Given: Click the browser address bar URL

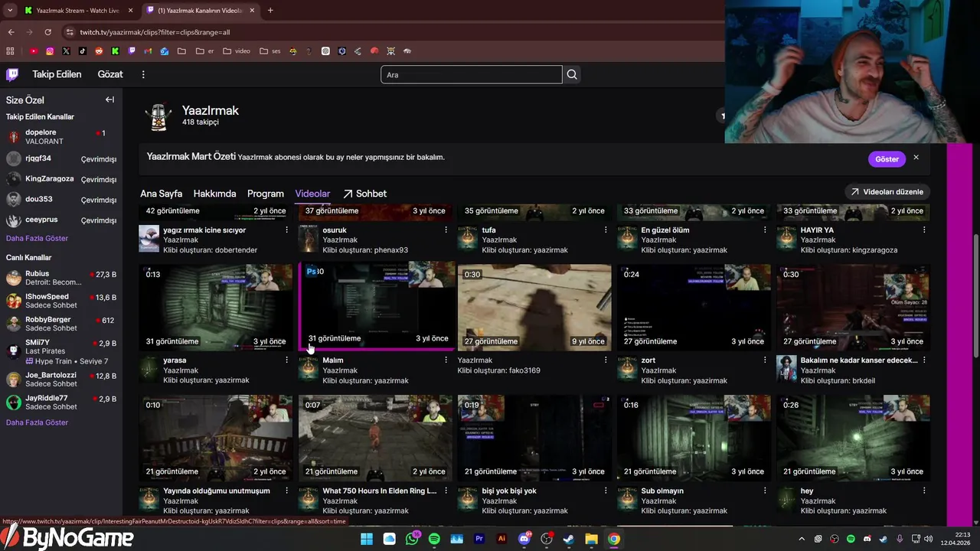Looking at the screenshot, I should coord(155,32).
